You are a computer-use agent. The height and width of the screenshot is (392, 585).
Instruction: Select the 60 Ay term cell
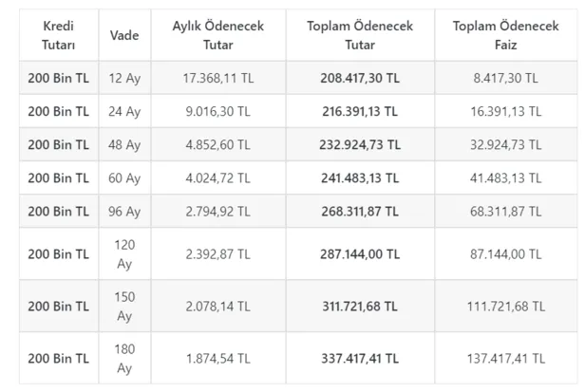[124, 177]
